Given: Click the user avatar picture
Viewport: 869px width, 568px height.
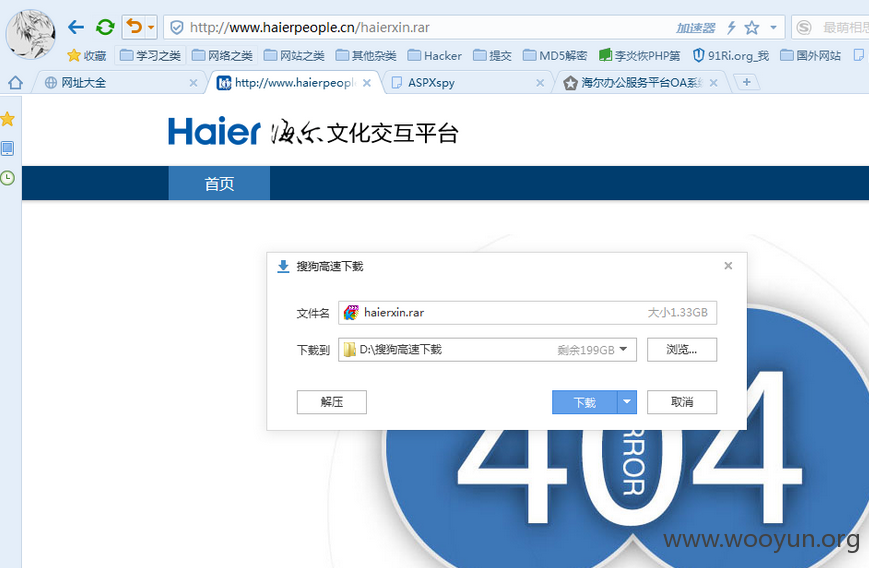Looking at the screenshot, I should (30, 33).
